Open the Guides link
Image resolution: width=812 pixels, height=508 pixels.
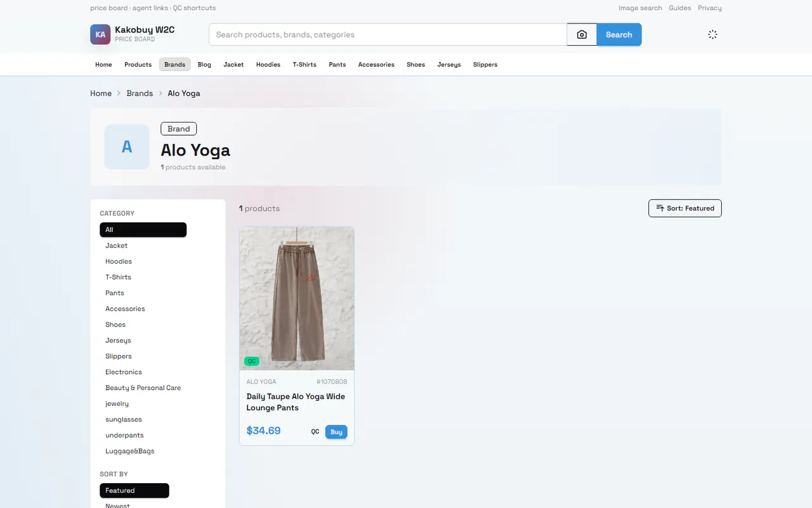click(x=680, y=8)
